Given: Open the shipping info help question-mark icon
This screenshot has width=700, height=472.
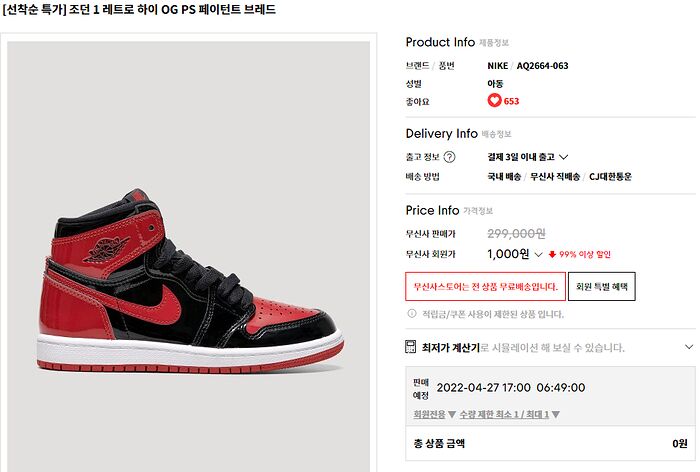Looking at the screenshot, I should (x=450, y=157).
